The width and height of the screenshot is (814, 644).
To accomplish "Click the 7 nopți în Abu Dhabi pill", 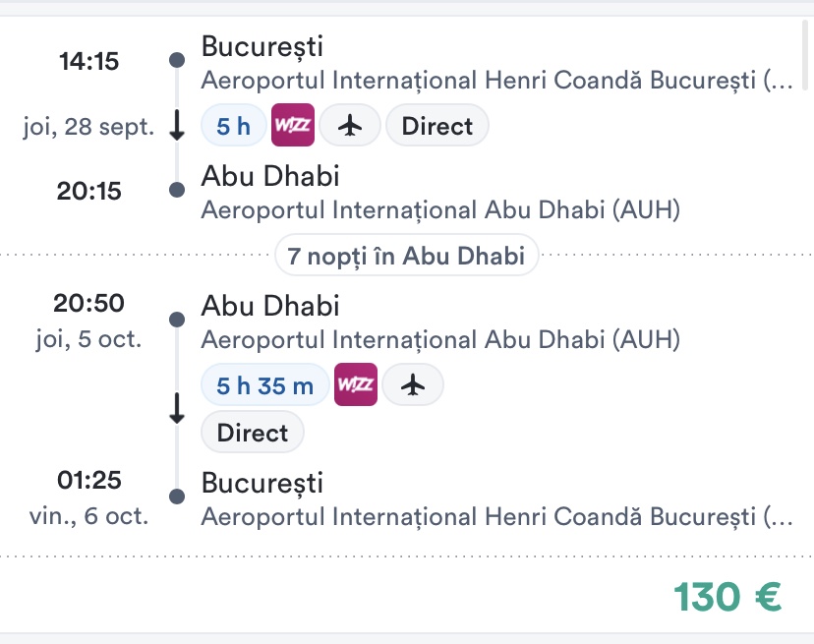I will [407, 257].
